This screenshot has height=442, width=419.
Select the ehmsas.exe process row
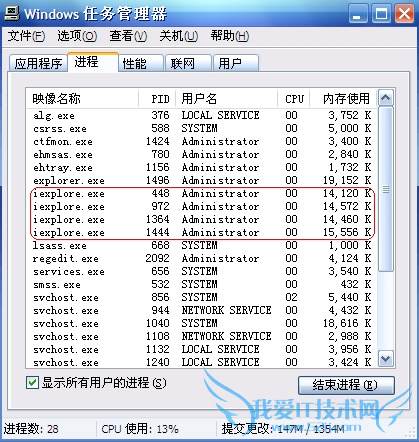[x=202, y=154]
